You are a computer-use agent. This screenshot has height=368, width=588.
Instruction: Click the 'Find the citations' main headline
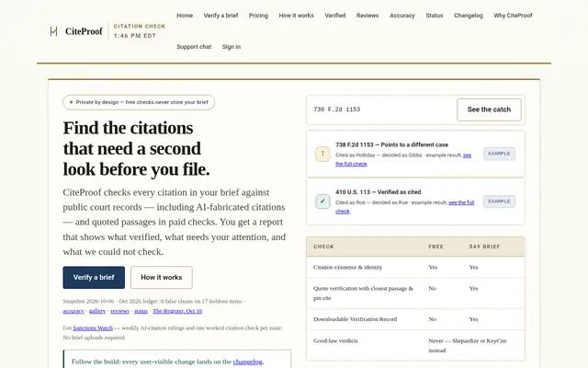pyautogui.click(x=137, y=149)
